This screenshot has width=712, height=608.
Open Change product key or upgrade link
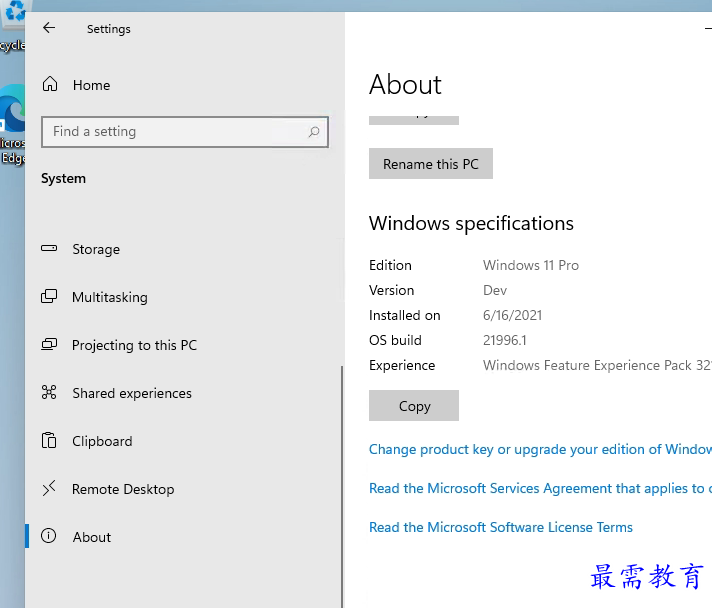[x=539, y=450]
